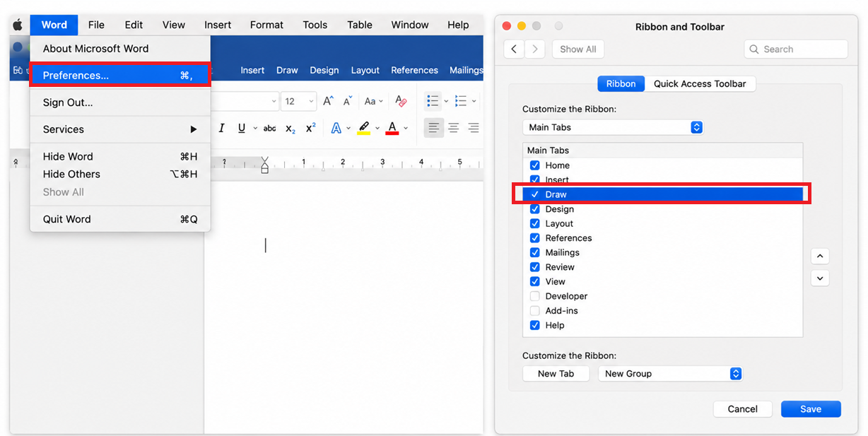Uncheck the References tab checkbox

[x=535, y=238]
